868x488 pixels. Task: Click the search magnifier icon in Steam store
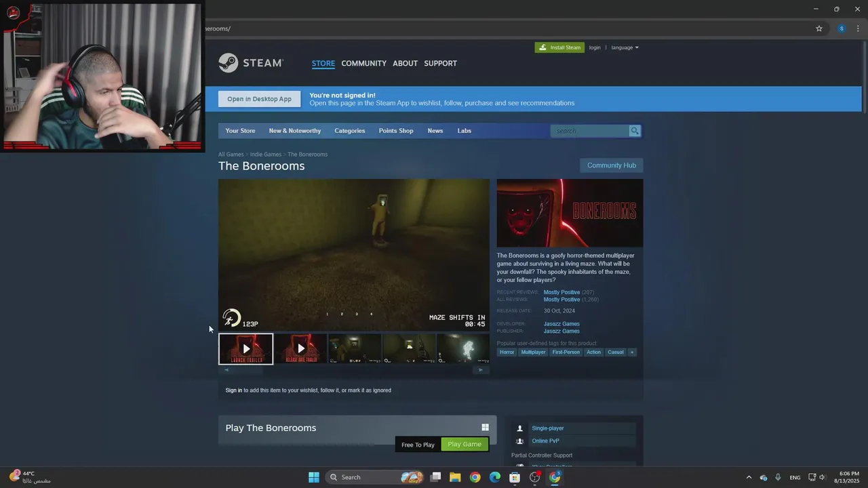[635, 131]
